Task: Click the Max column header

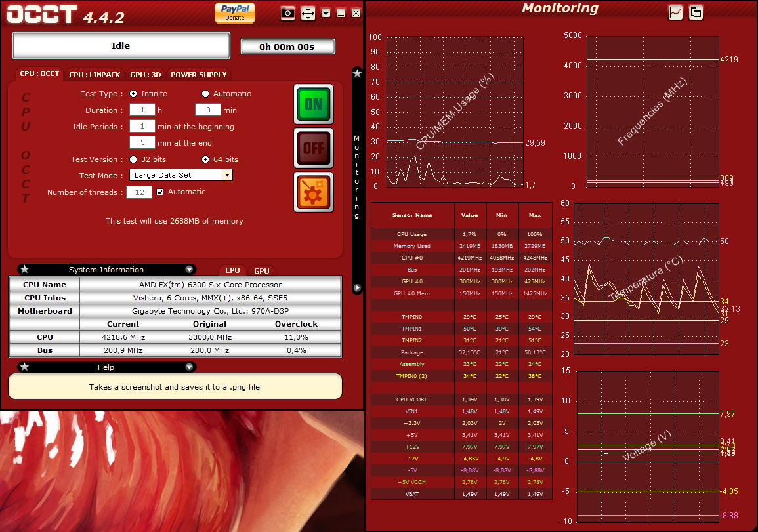Action: [535, 215]
